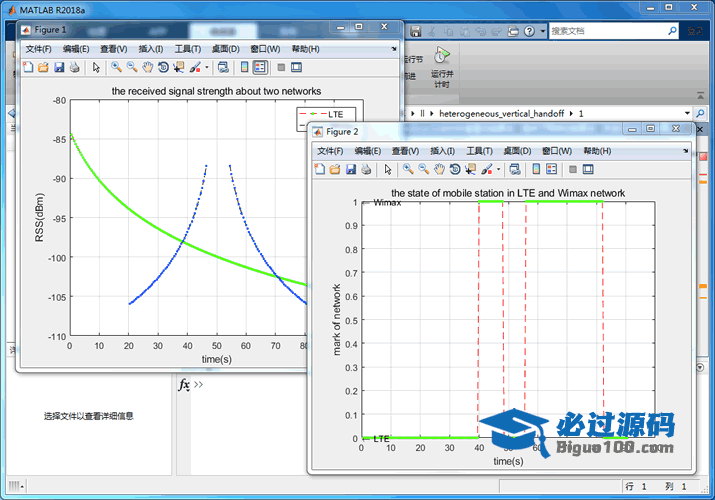
Task: Activate Zoom In tool in Figure 1
Action: tap(116, 67)
